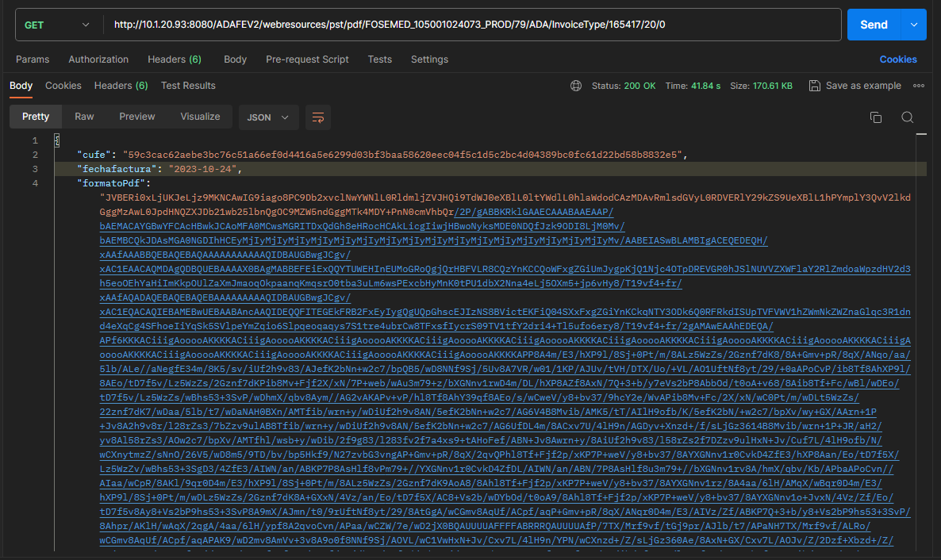Expand the Send button arrow options
941x560 pixels.
pos(913,25)
